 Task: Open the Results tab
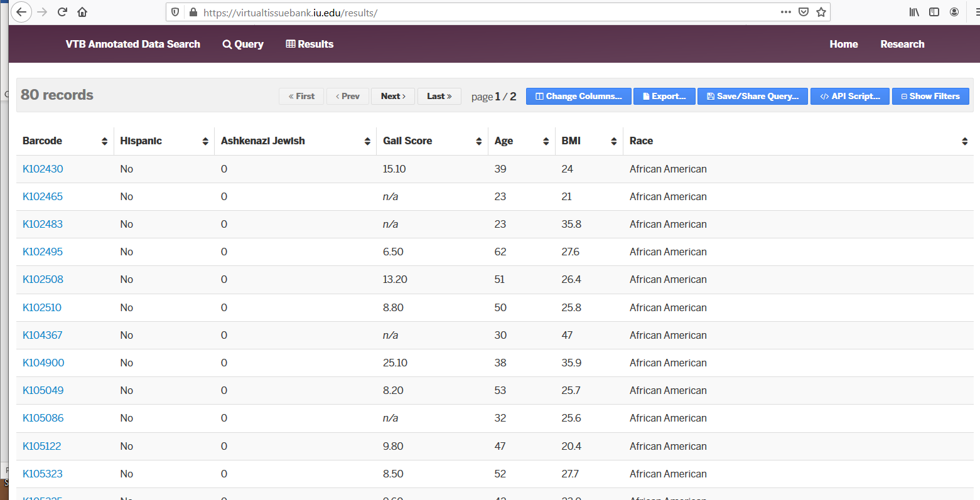coord(310,44)
